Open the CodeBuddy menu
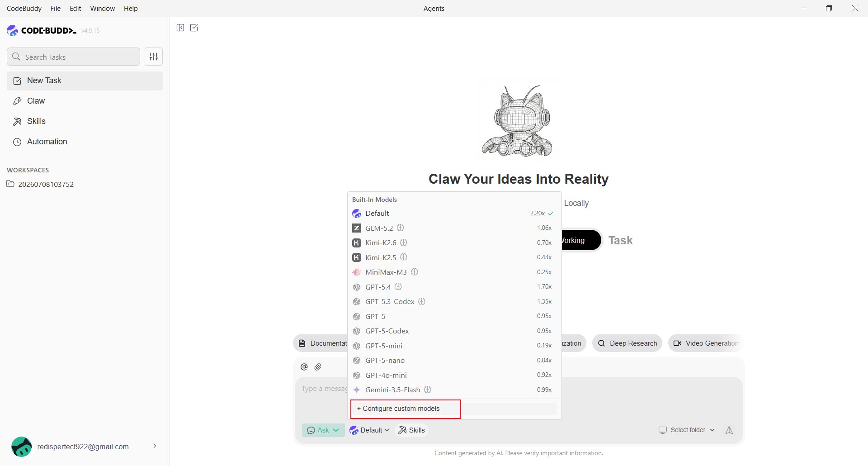Image resolution: width=868 pixels, height=466 pixels. pyautogui.click(x=24, y=9)
